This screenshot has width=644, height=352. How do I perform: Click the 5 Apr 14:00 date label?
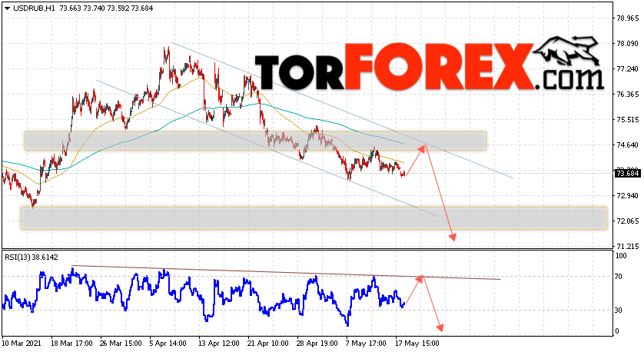click(x=168, y=344)
